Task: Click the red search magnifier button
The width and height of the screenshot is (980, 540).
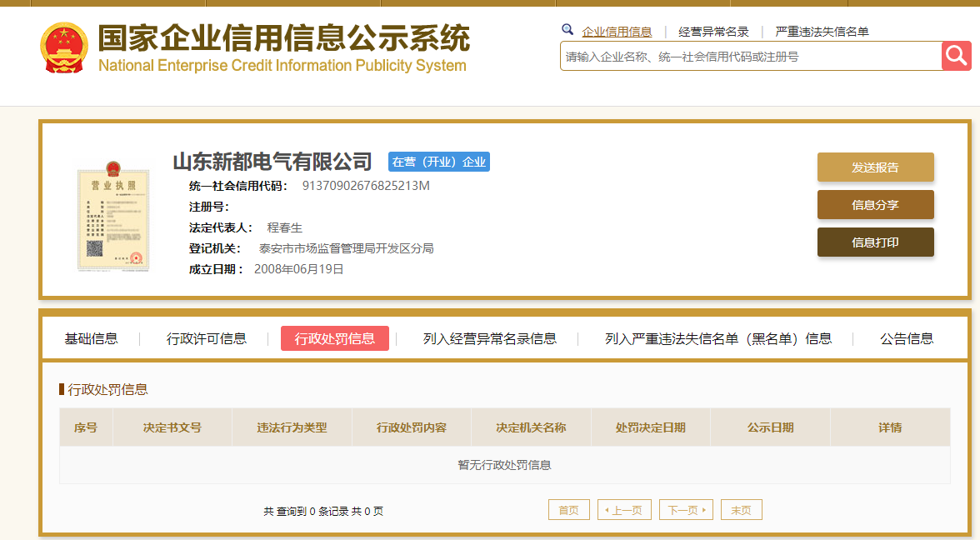Action: [957, 57]
